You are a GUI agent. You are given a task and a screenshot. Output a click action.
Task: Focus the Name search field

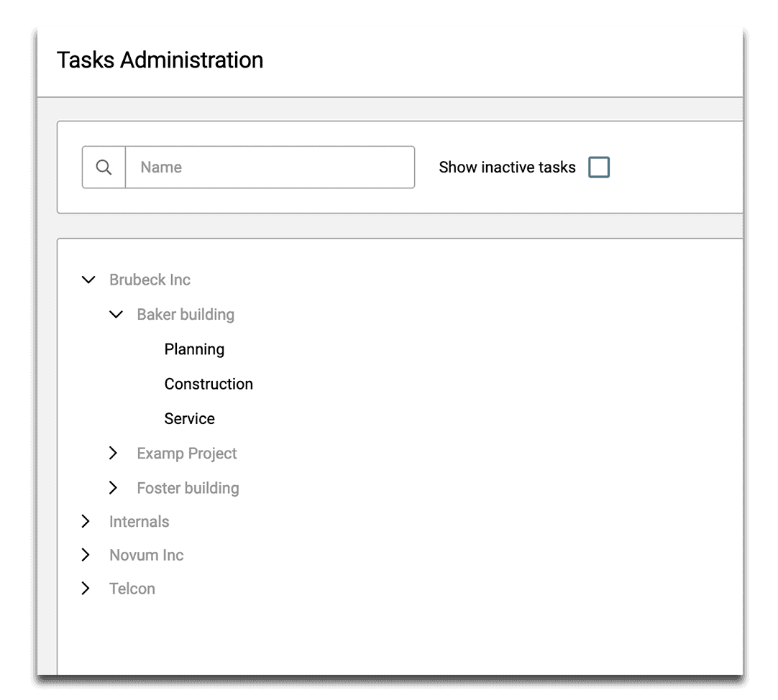270,167
